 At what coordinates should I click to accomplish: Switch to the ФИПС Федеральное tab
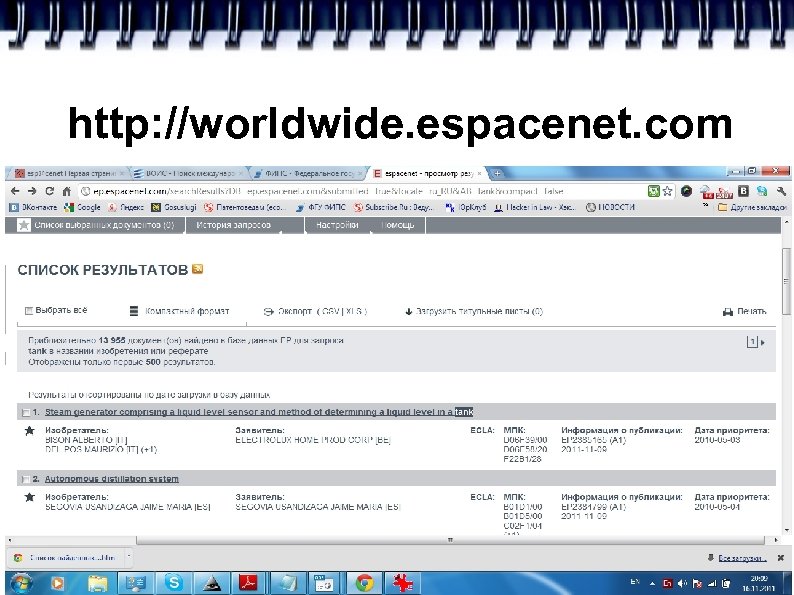click(308, 173)
